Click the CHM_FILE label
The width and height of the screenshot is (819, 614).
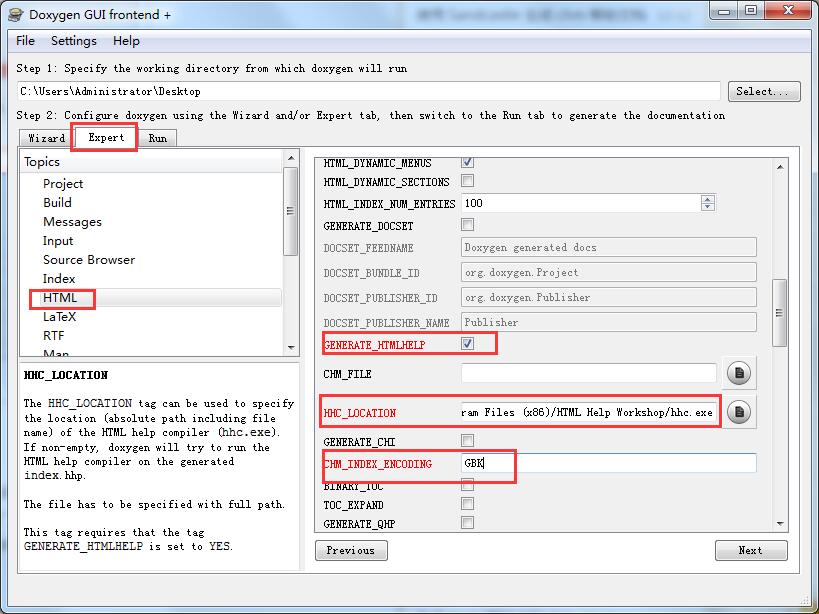pyautogui.click(x=347, y=374)
